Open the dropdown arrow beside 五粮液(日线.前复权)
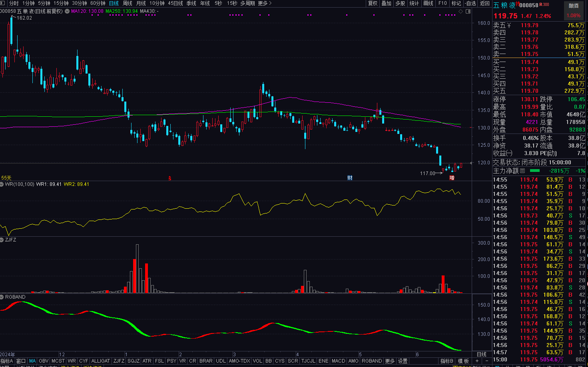This screenshot has height=367, width=588. pyautogui.click(x=67, y=11)
